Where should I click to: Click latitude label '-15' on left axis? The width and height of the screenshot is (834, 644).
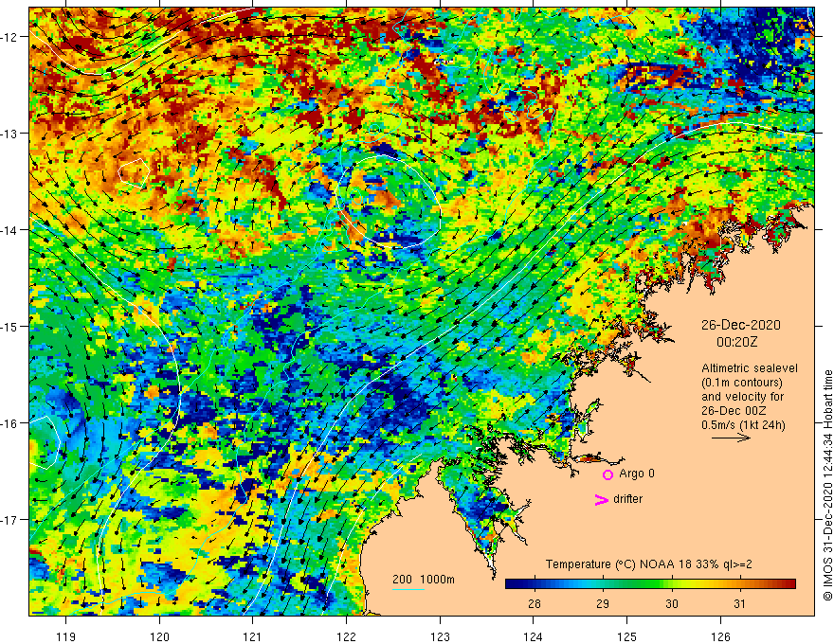(10, 326)
